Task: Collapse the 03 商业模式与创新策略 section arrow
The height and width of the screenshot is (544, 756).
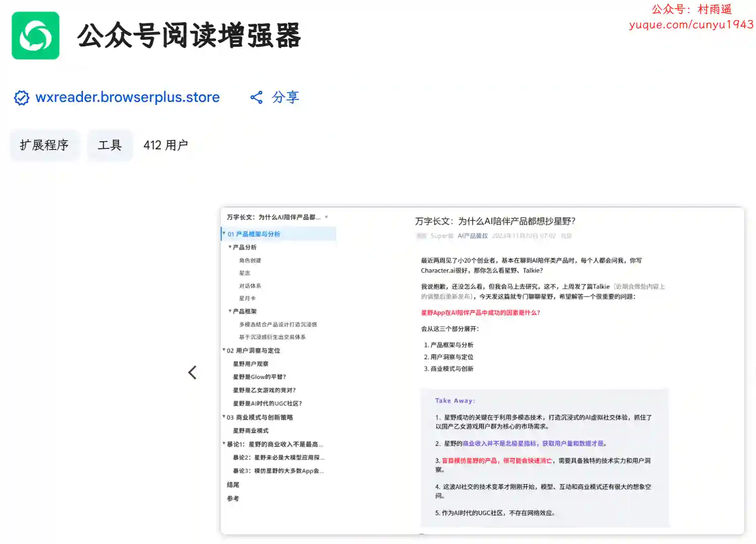Action: 224,417
